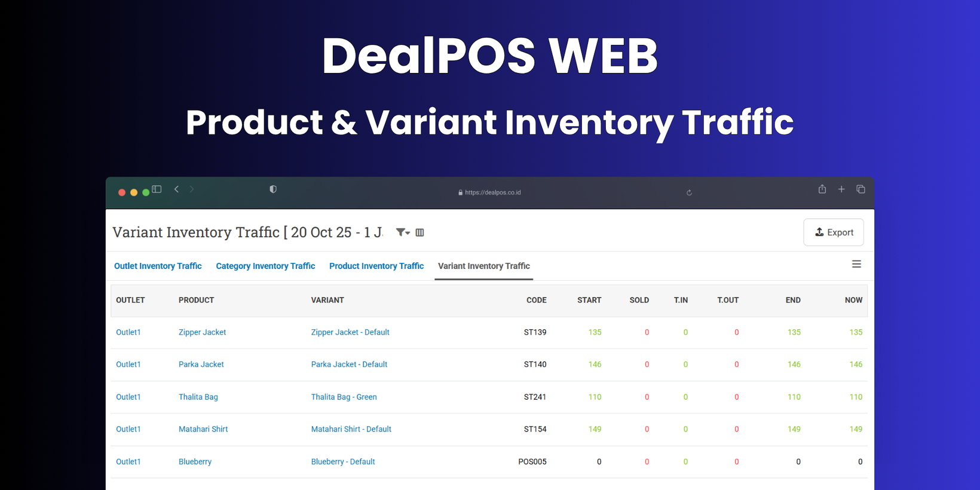This screenshot has width=980, height=490.
Task: Select code cell POS005
Action: [x=532, y=462]
